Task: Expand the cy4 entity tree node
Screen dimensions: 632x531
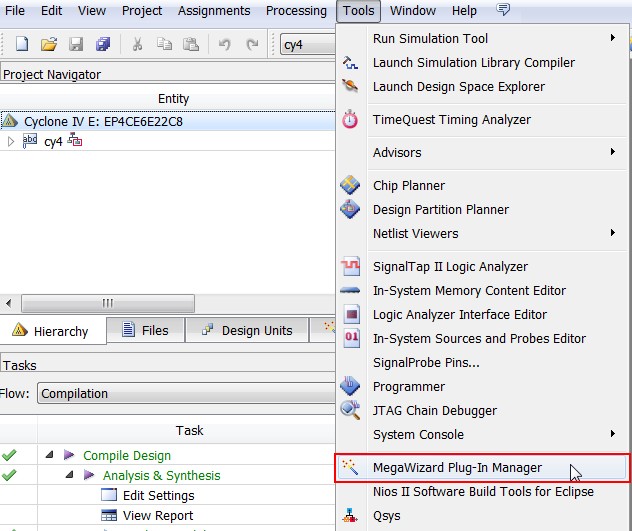Action: tap(11, 142)
